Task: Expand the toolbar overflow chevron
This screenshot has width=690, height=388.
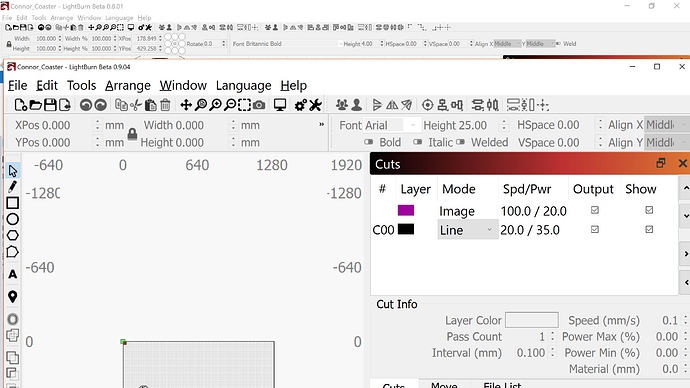Action: coord(322,124)
